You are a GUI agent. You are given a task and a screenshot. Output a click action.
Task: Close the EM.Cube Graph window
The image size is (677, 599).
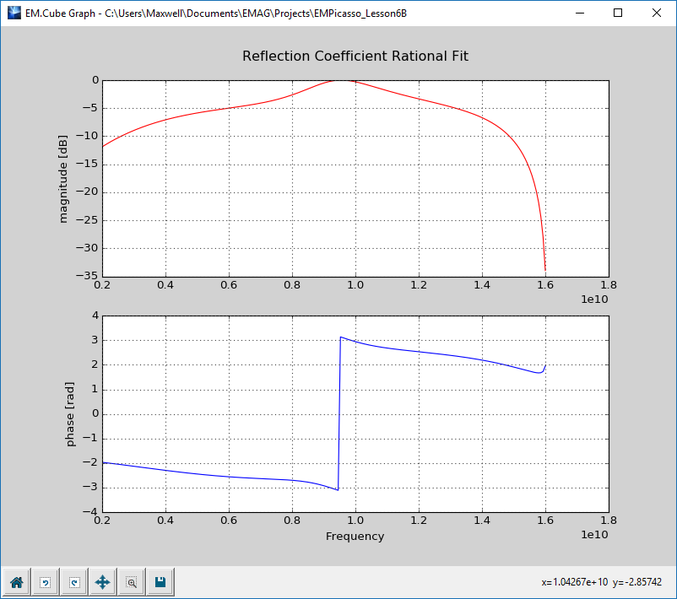point(656,13)
